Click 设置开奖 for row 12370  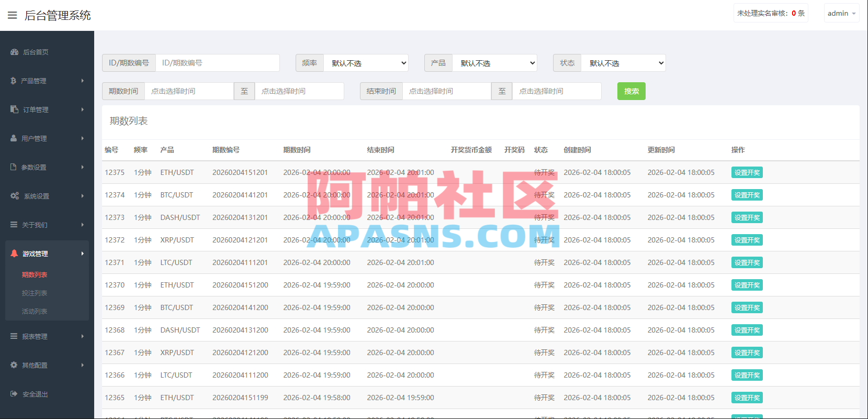click(747, 285)
